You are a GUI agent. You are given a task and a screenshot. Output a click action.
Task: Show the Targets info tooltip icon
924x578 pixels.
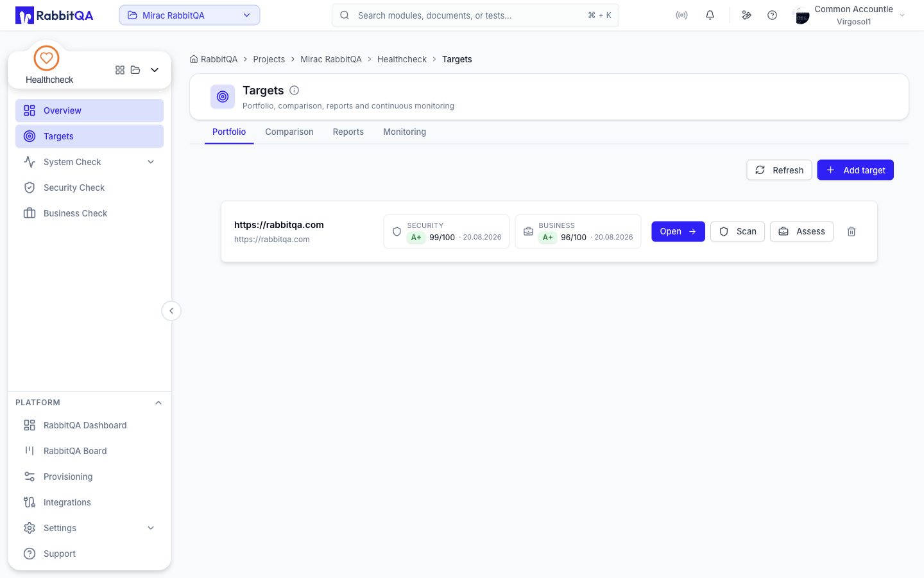click(x=295, y=91)
